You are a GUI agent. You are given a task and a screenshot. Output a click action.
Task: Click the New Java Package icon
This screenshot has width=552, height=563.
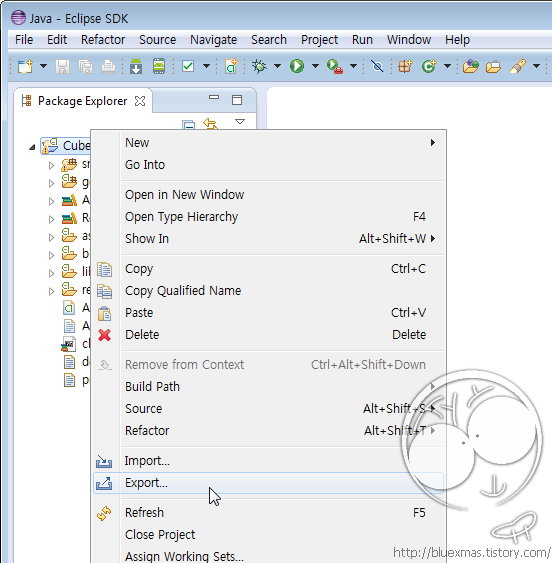point(405,66)
